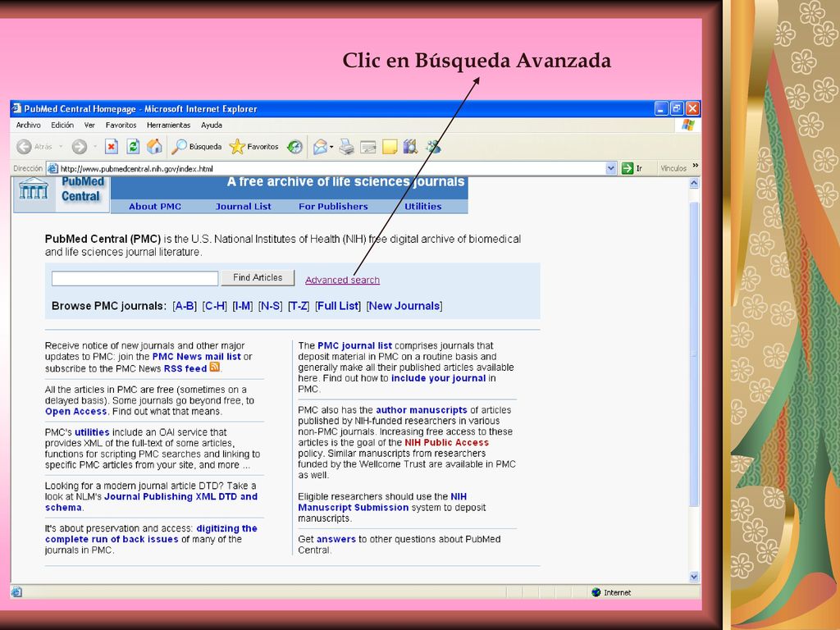Open the New Journals link
Screen dimensions: 840x630
click(404, 306)
